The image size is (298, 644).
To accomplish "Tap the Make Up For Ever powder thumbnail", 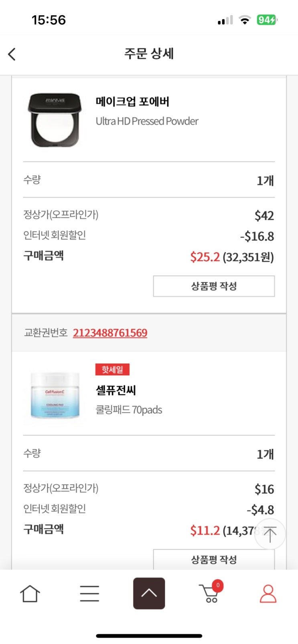I will (x=55, y=120).
